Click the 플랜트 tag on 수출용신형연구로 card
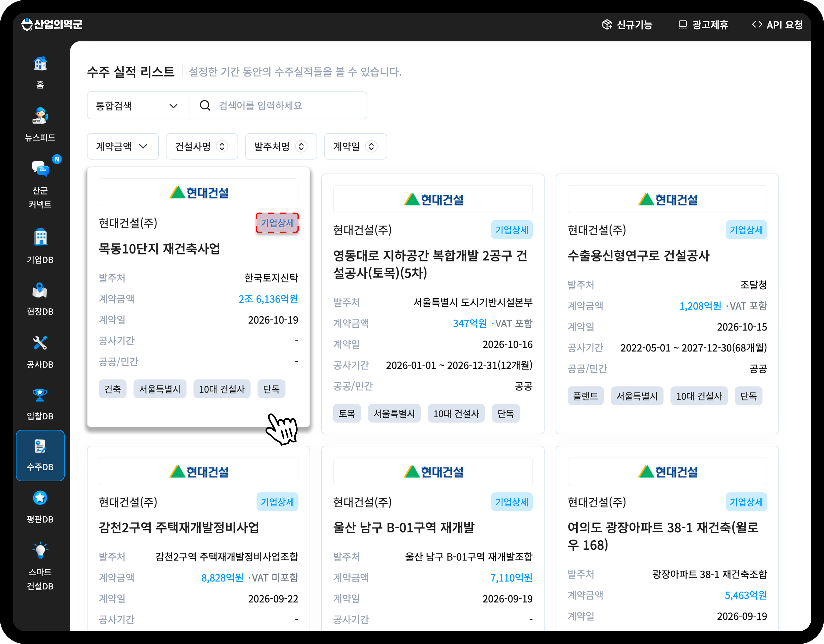Screen dimensions: 824x644 (x=585, y=396)
